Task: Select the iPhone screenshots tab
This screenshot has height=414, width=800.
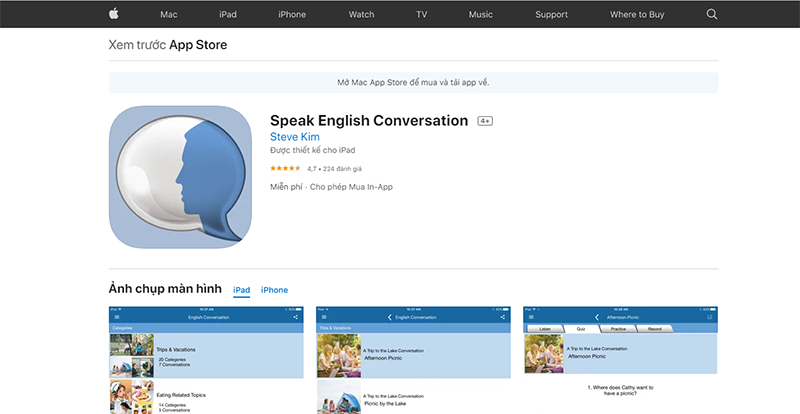Action: click(274, 290)
